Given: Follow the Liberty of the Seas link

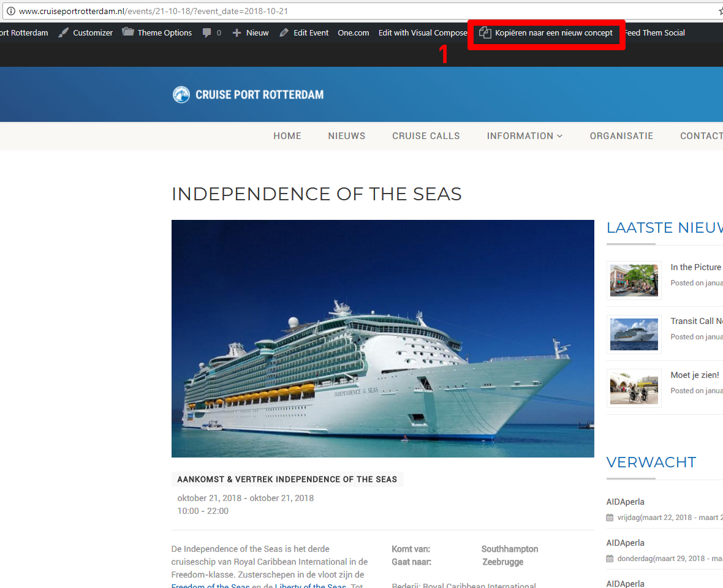Looking at the screenshot, I should tap(310, 586).
